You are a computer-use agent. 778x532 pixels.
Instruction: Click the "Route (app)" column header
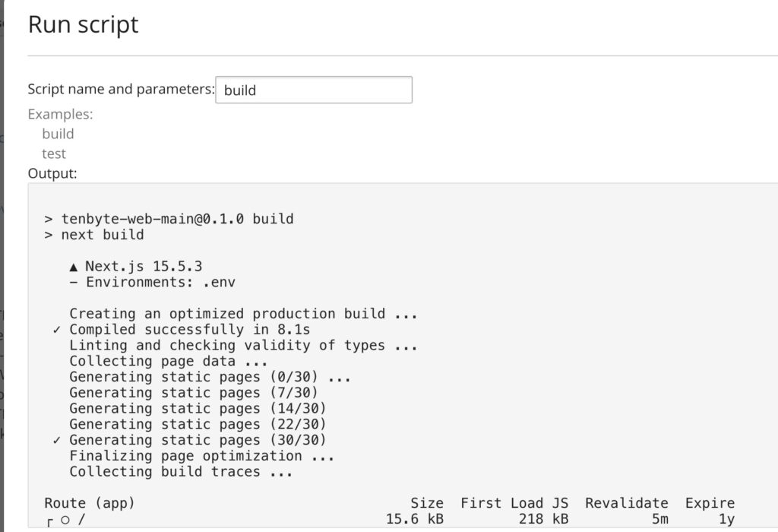coord(90,503)
